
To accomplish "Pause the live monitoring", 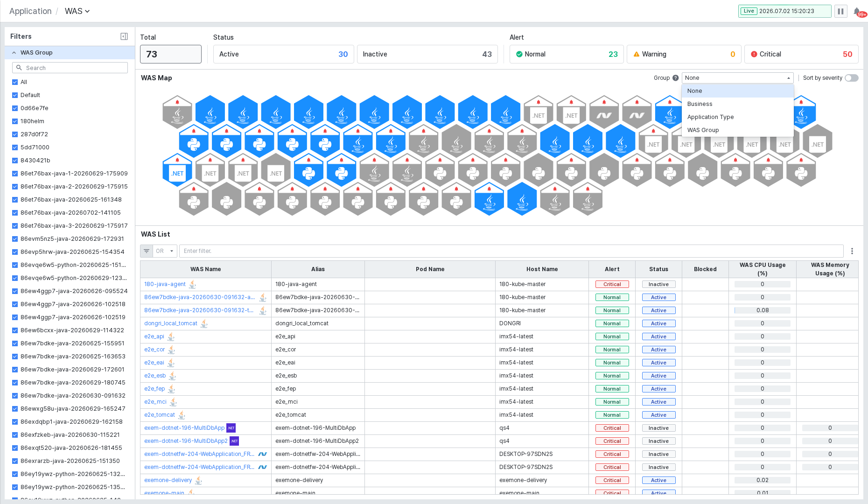I will [x=840, y=11].
